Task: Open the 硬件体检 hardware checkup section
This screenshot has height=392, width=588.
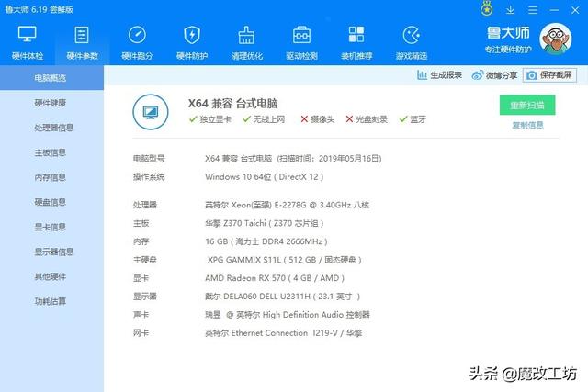Action: [28, 42]
